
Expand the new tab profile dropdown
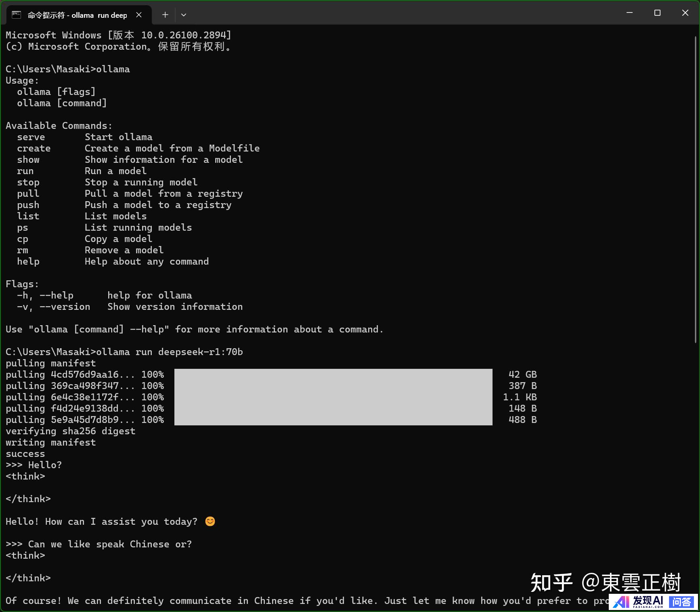(184, 15)
